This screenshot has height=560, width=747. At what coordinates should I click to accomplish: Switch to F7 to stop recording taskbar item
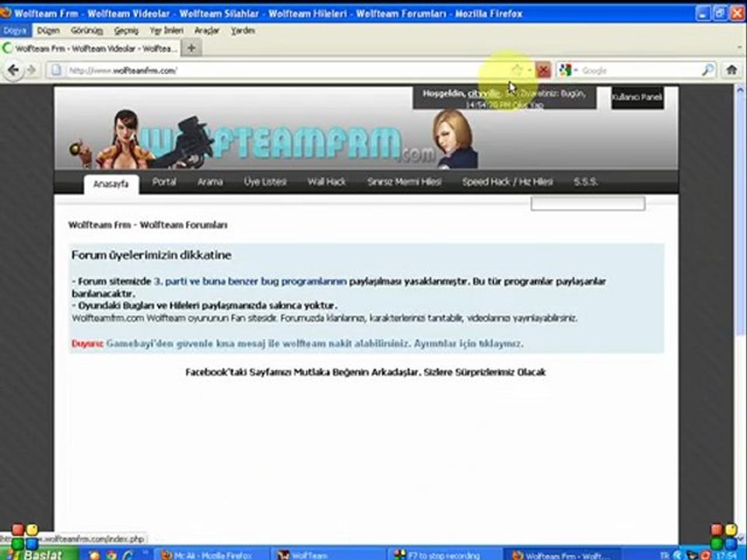(x=444, y=555)
